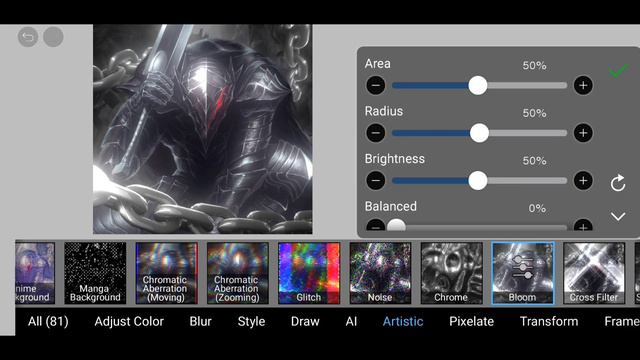Open the Style filter category
The image size is (640, 360).
click(251, 321)
